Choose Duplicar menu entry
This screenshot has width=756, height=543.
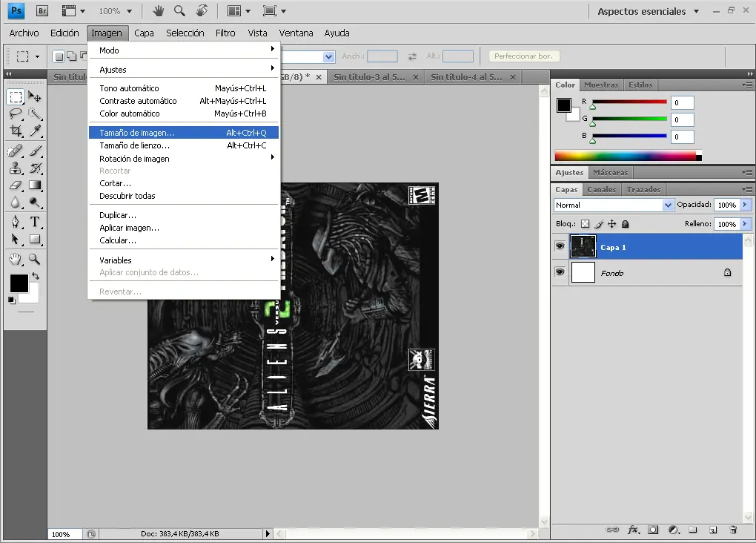click(184, 215)
